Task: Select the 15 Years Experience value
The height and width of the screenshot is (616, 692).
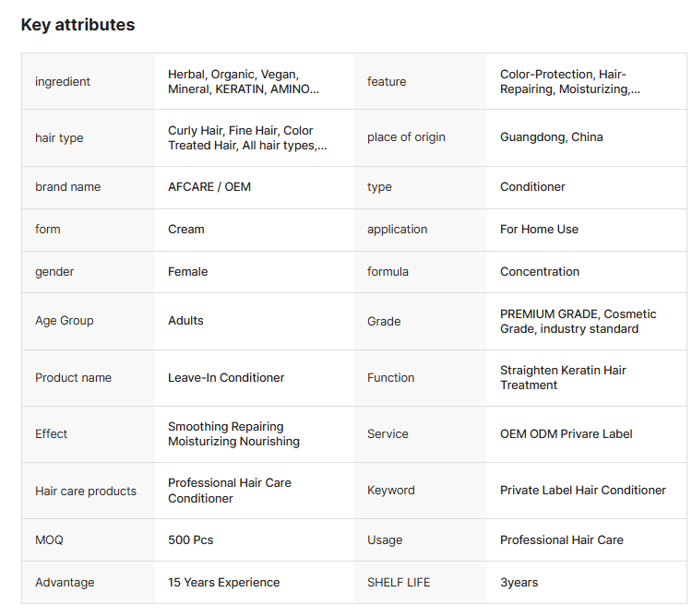Action: pyautogui.click(x=223, y=583)
